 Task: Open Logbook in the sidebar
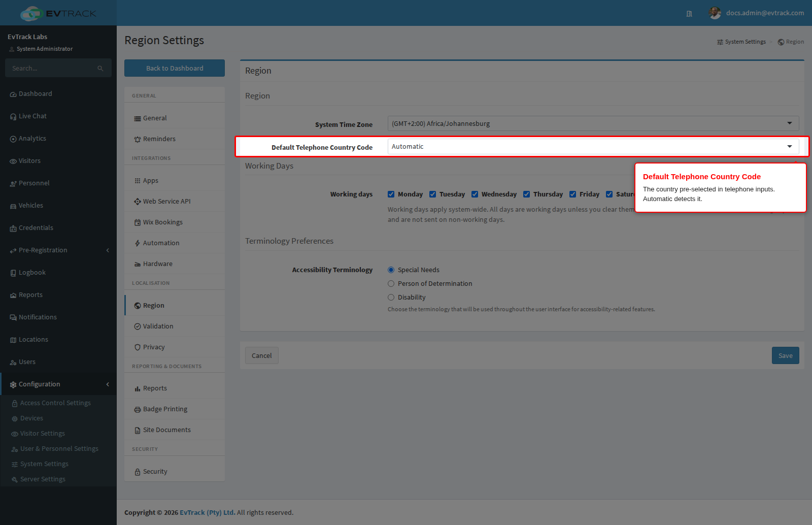point(58,273)
